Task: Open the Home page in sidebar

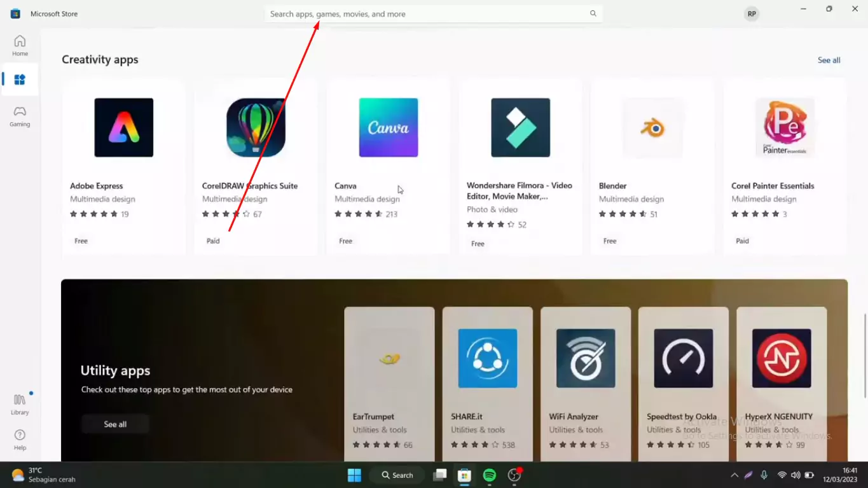Action: pyautogui.click(x=20, y=46)
